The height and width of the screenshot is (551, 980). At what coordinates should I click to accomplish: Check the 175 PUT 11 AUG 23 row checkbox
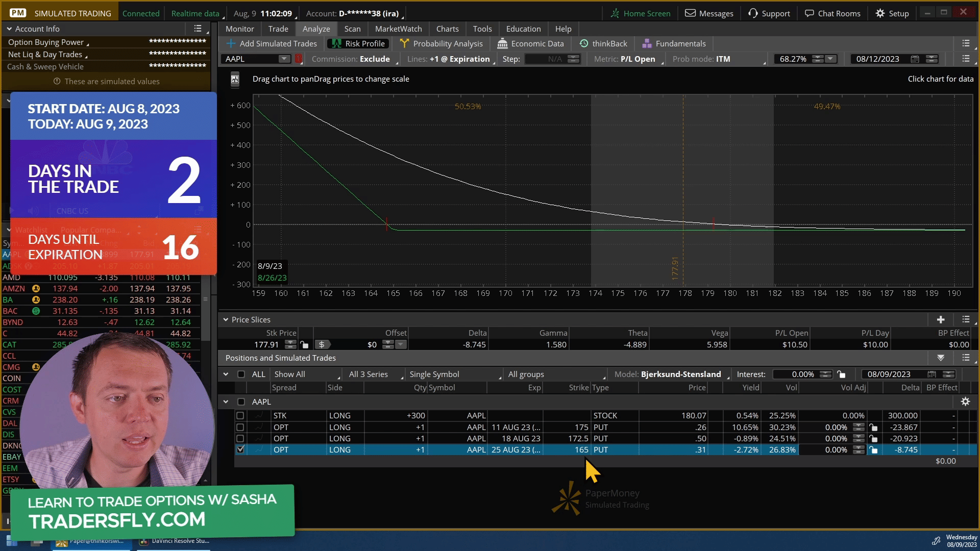click(x=240, y=428)
